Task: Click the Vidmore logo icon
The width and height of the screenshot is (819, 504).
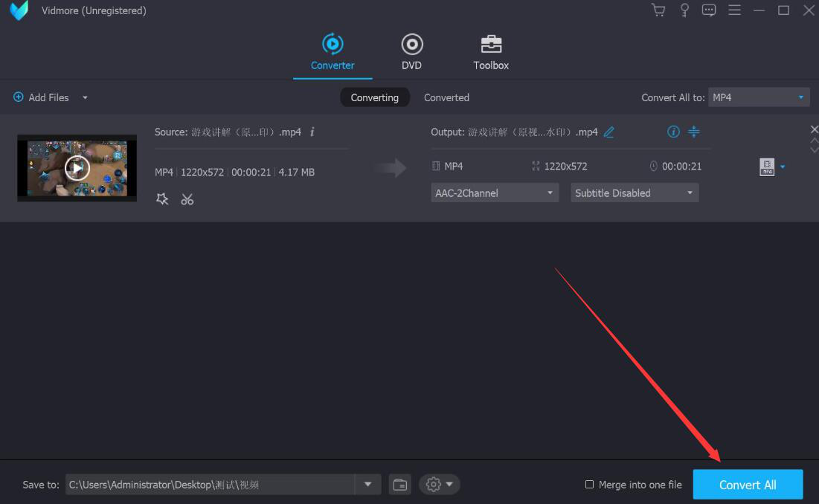Action: tap(19, 10)
